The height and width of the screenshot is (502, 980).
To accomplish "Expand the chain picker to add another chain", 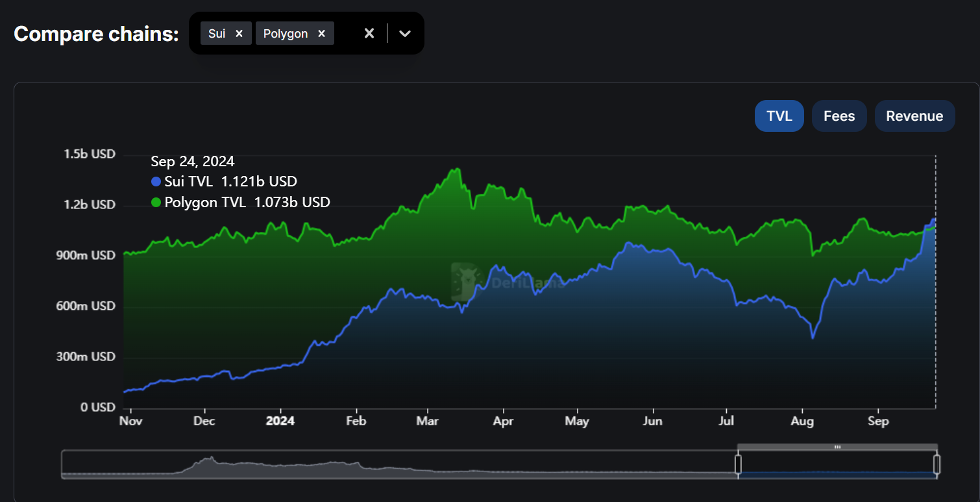I will coord(406,32).
